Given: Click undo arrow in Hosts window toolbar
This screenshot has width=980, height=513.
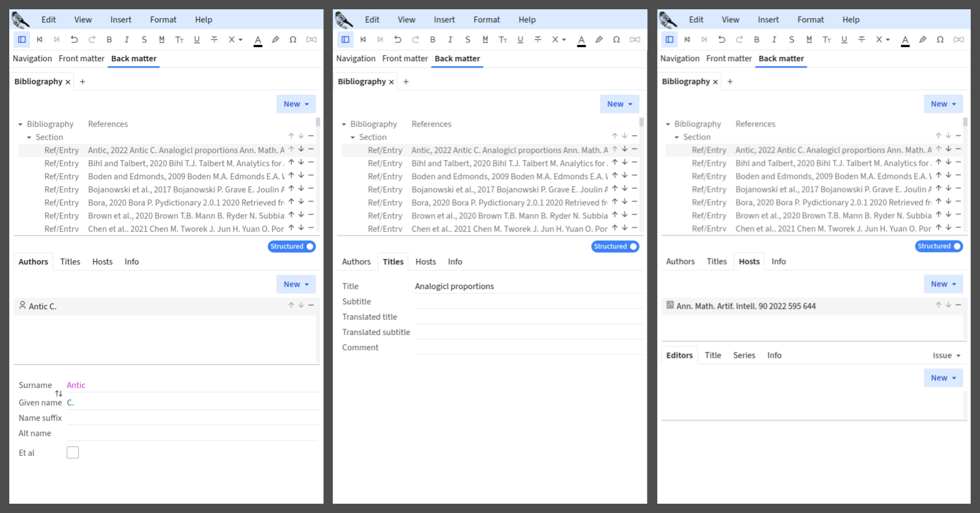Looking at the screenshot, I should pos(722,39).
